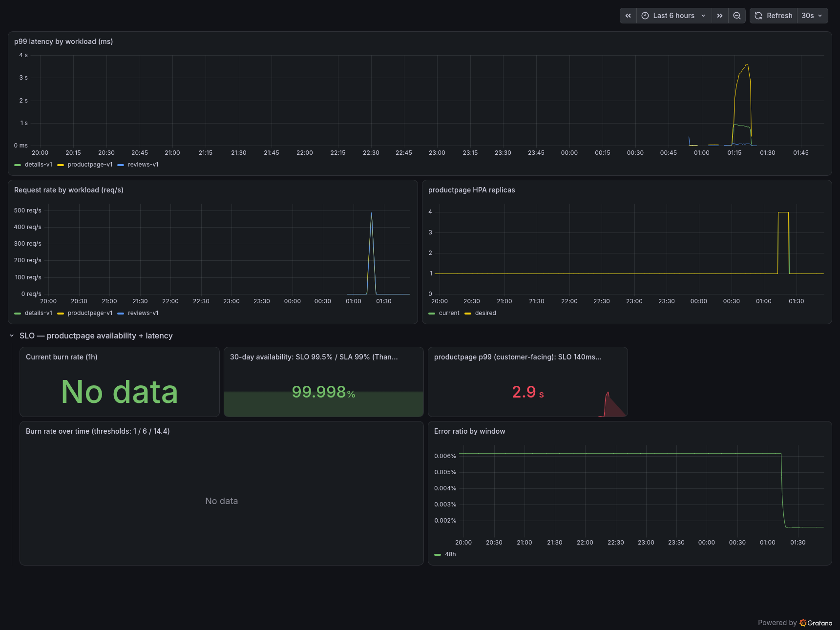This screenshot has width=840, height=630.
Task: Click the red 2.9 s latency stat value
Action: coord(528,392)
